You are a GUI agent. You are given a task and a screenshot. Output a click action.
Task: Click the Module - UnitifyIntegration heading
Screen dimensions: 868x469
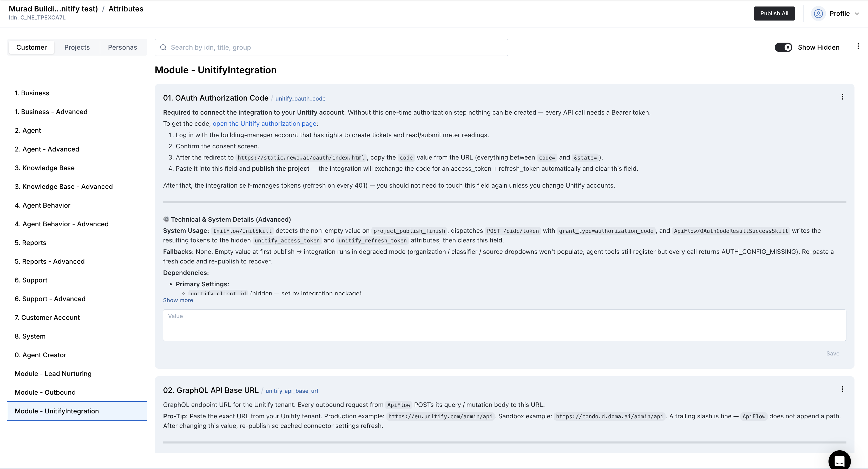(216, 70)
